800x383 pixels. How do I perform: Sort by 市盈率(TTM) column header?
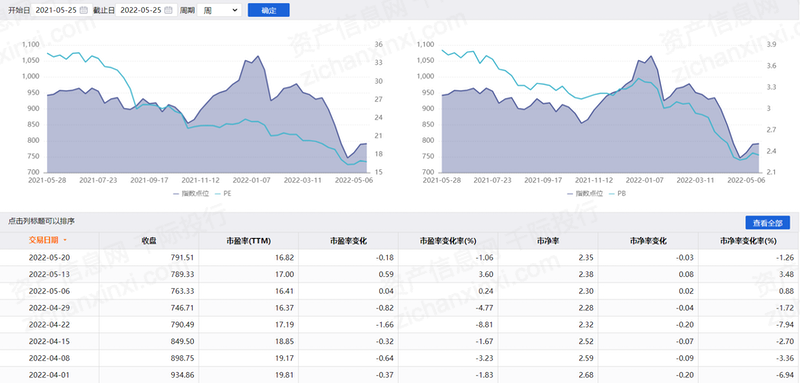(248, 240)
